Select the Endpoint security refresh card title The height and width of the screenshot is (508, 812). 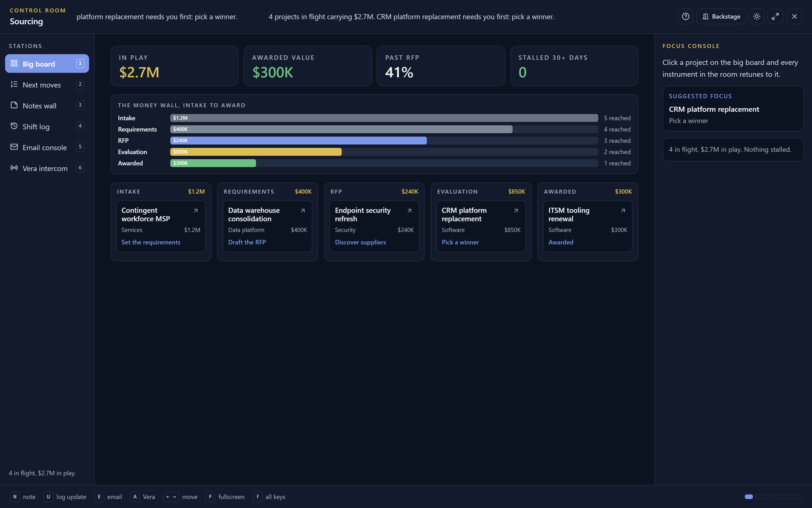[363, 214]
